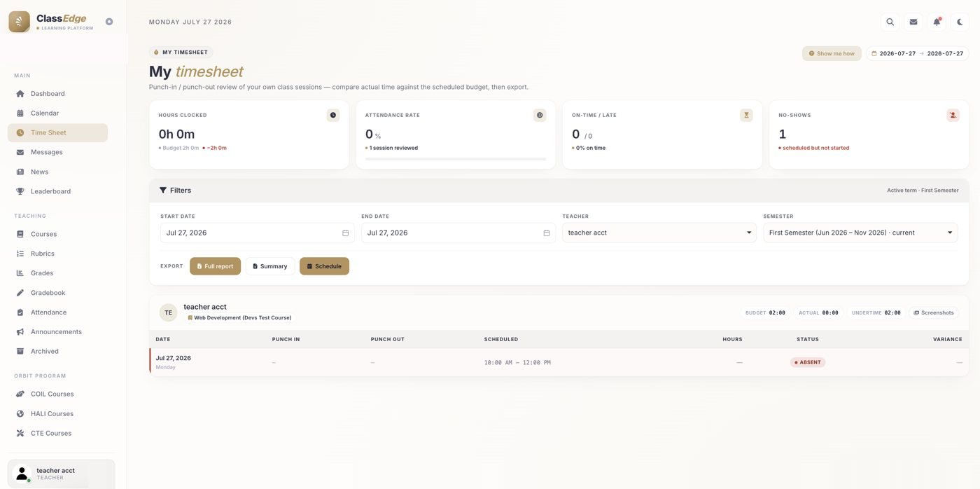Export the Full report
Viewport: 980px width, 489px height.
point(215,266)
